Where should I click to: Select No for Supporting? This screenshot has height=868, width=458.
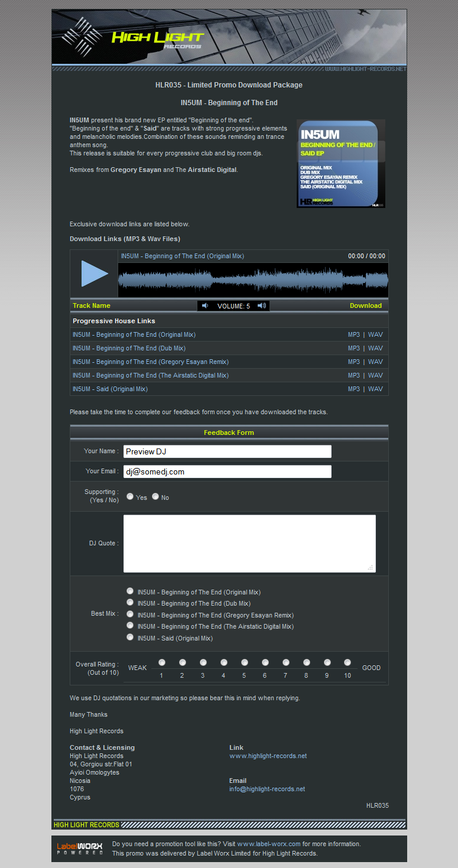point(155,496)
